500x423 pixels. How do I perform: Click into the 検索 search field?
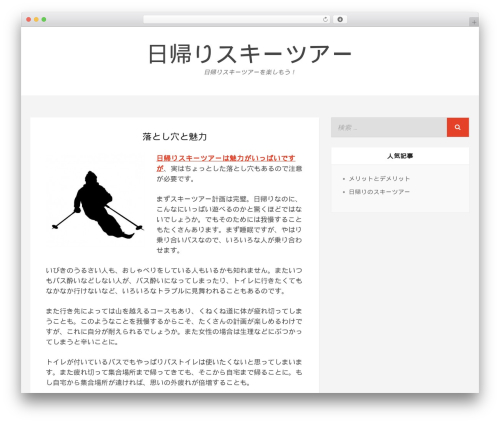point(389,127)
